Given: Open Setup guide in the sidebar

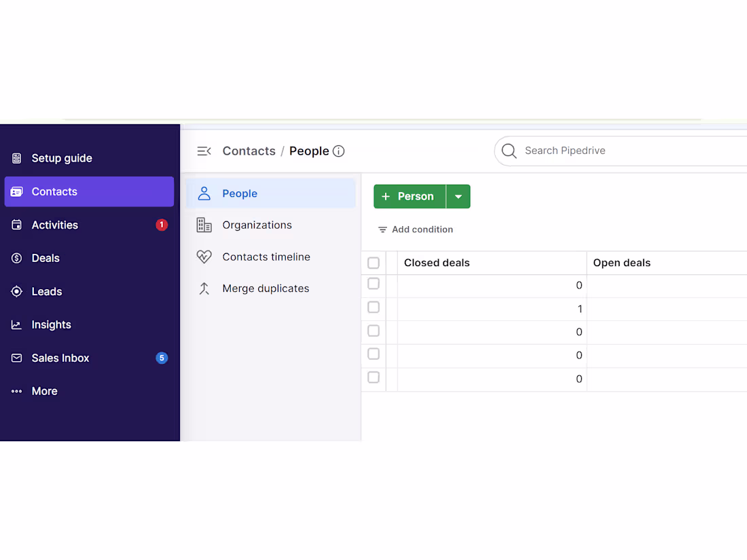Looking at the screenshot, I should [x=90, y=158].
